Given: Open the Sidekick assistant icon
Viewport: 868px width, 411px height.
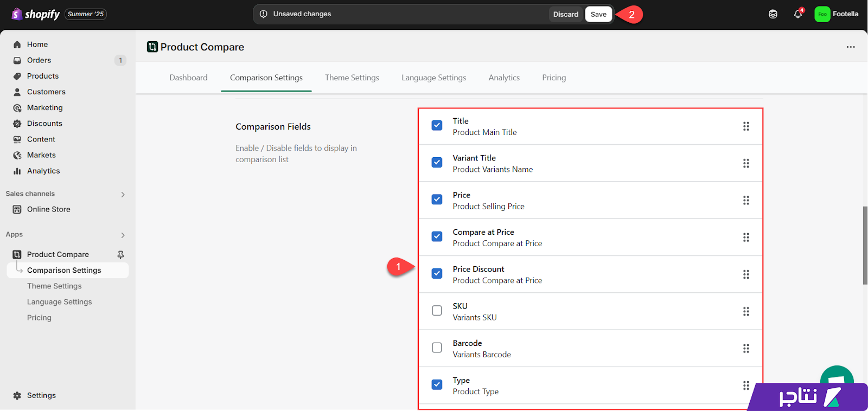Looking at the screenshot, I should [773, 14].
